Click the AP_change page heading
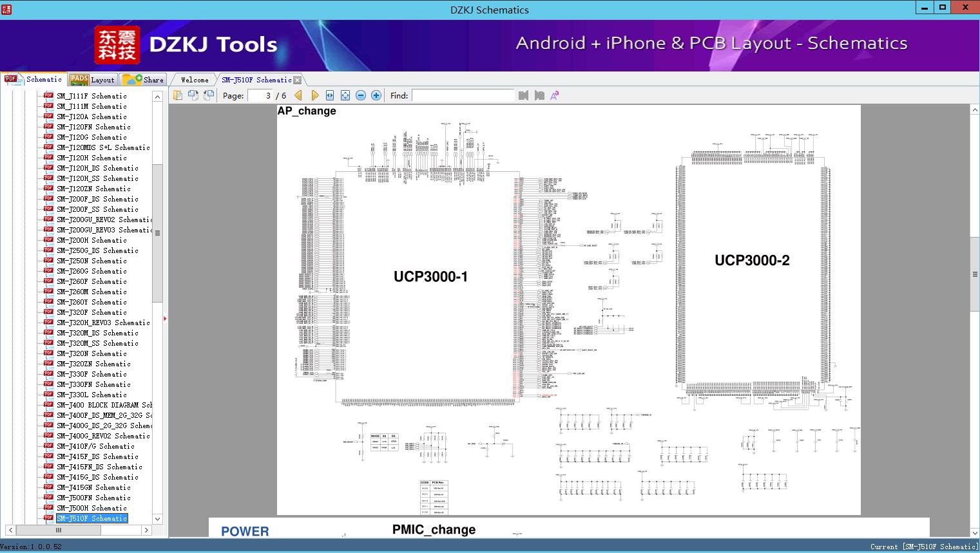 pos(307,111)
